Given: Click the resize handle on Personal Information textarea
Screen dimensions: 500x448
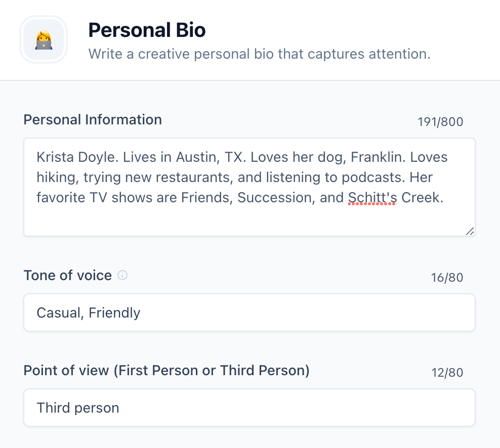Looking at the screenshot, I should coord(470,232).
